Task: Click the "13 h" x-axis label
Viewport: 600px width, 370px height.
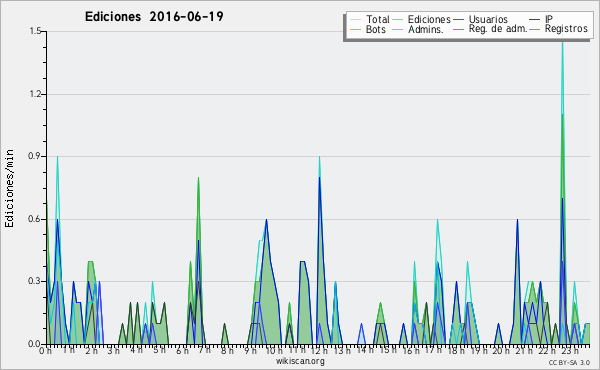Action: tap(342, 350)
